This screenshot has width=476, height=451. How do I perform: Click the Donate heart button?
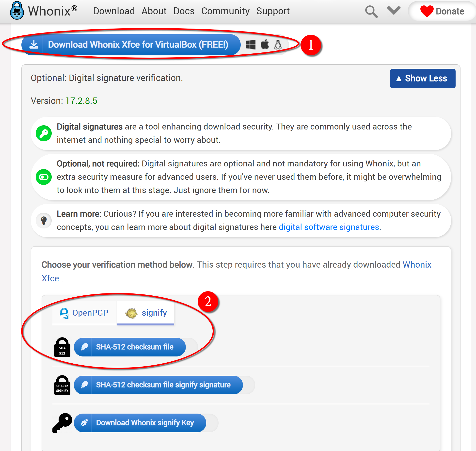(x=442, y=11)
